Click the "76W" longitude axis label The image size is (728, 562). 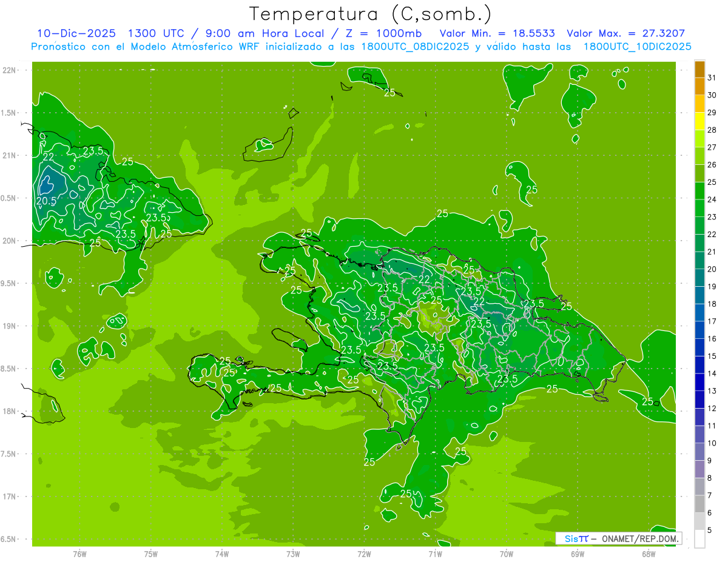click(x=79, y=554)
